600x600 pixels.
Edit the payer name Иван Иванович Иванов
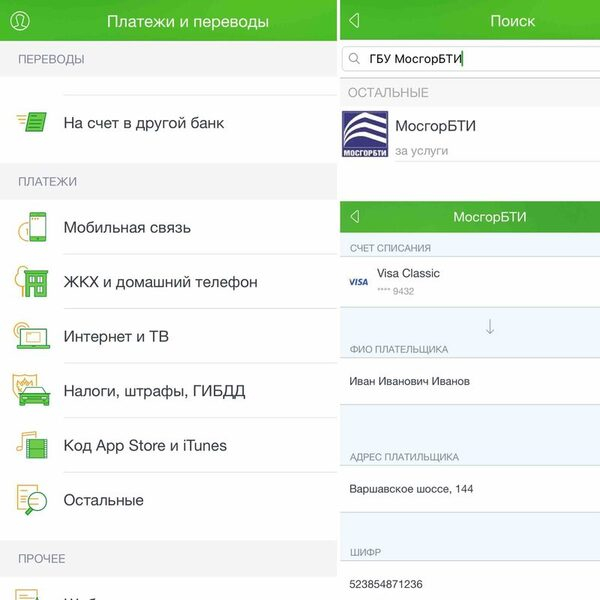(470, 381)
